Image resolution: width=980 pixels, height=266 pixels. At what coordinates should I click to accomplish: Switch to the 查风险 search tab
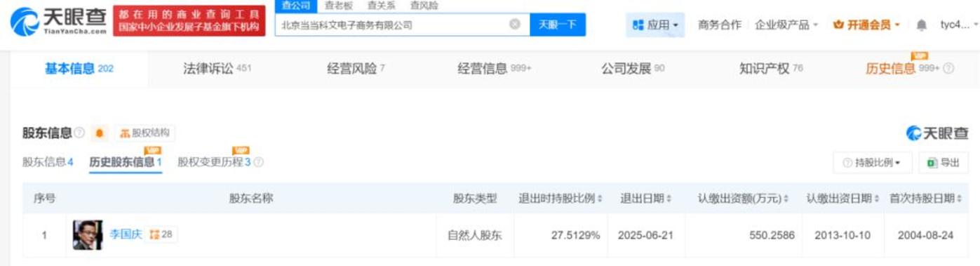[424, 6]
